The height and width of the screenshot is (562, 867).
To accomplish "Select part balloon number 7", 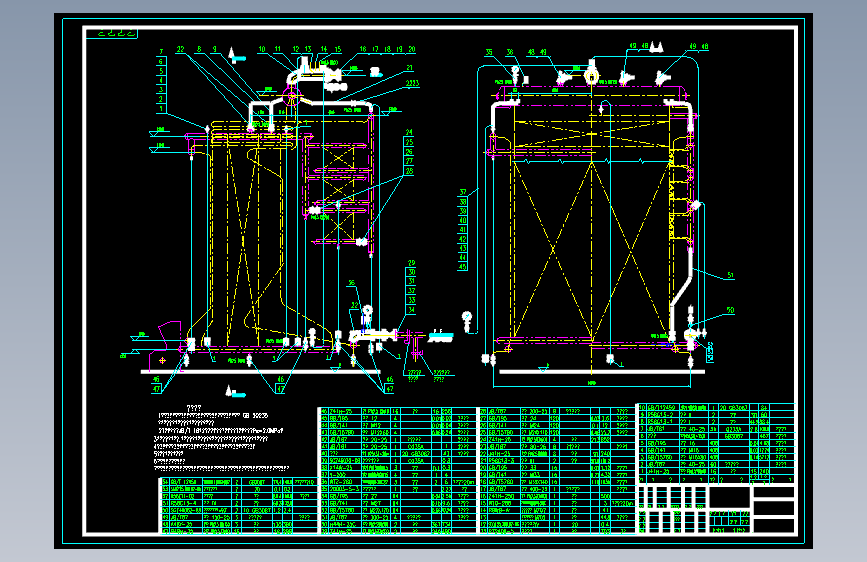I will (161, 52).
